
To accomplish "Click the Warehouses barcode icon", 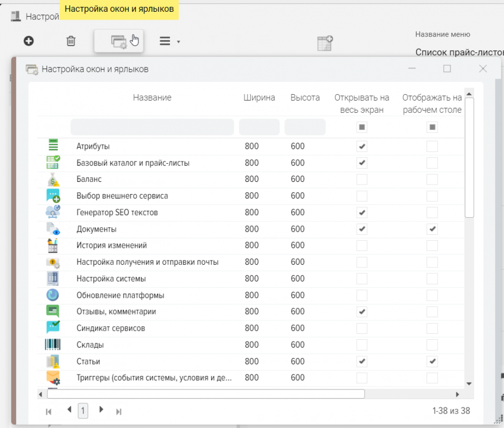I will point(53,345).
